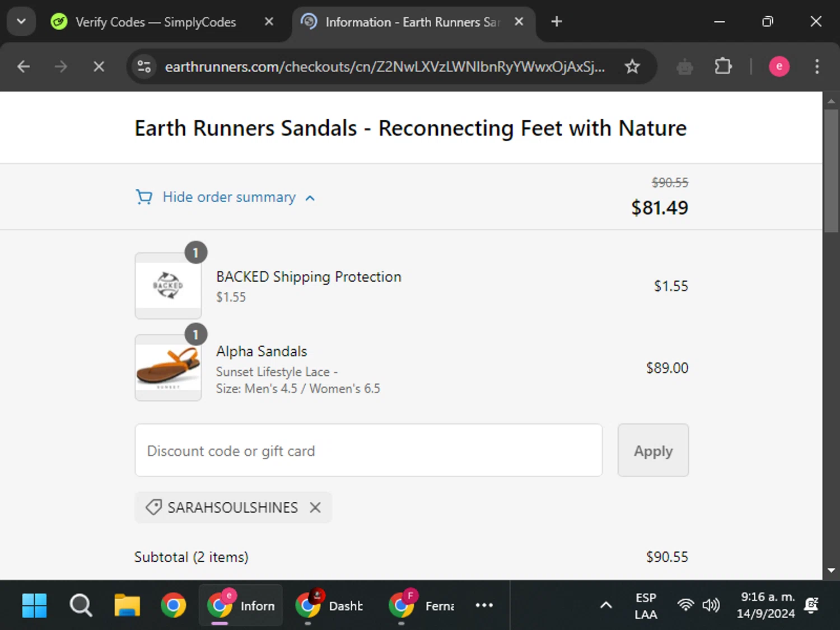Open the volume speaker control

pos(711,605)
